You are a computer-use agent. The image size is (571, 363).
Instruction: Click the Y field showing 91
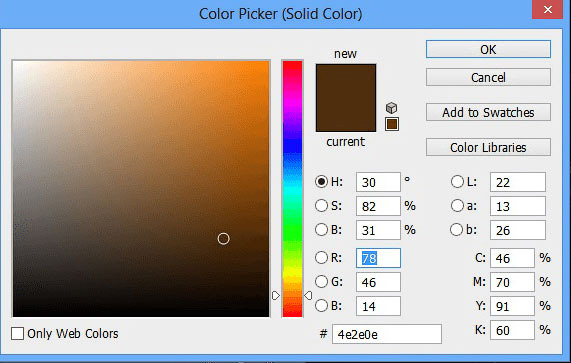512,306
